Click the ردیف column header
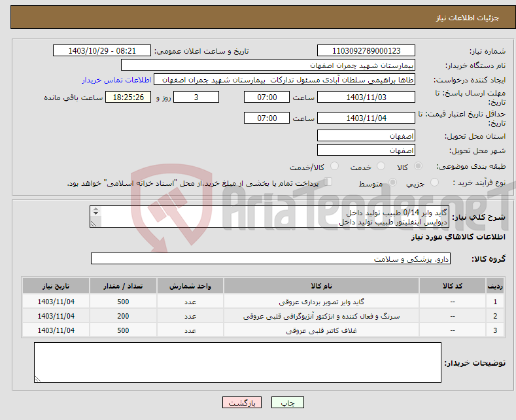 (495, 286)
